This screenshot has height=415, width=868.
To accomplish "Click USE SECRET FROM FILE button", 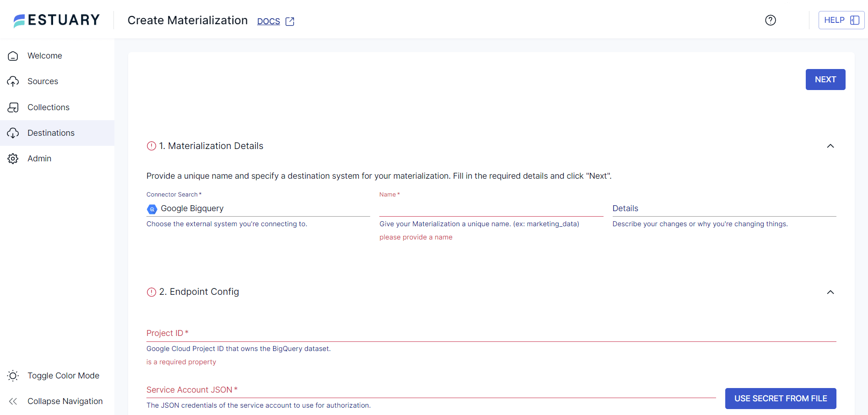I will [781, 399].
